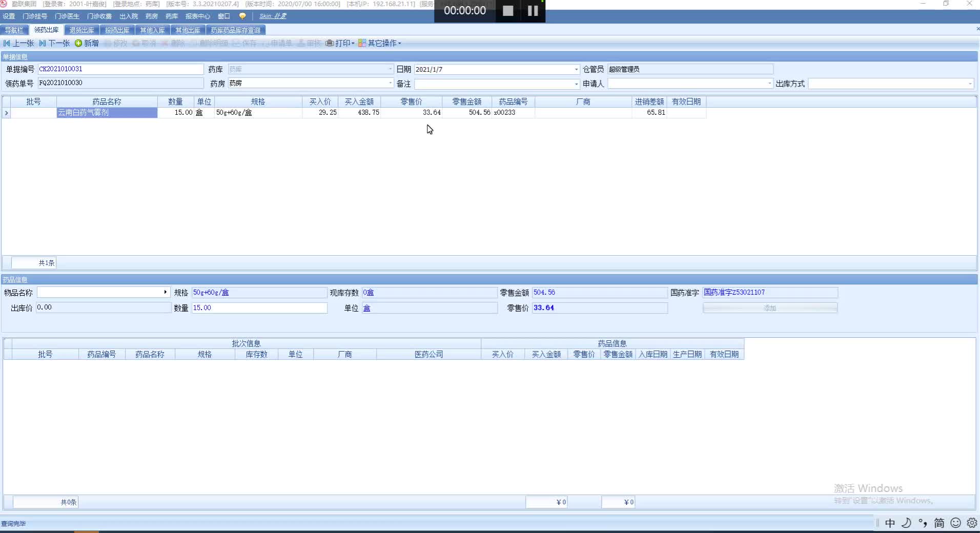Switch to the 报损出库 tab

(117, 30)
